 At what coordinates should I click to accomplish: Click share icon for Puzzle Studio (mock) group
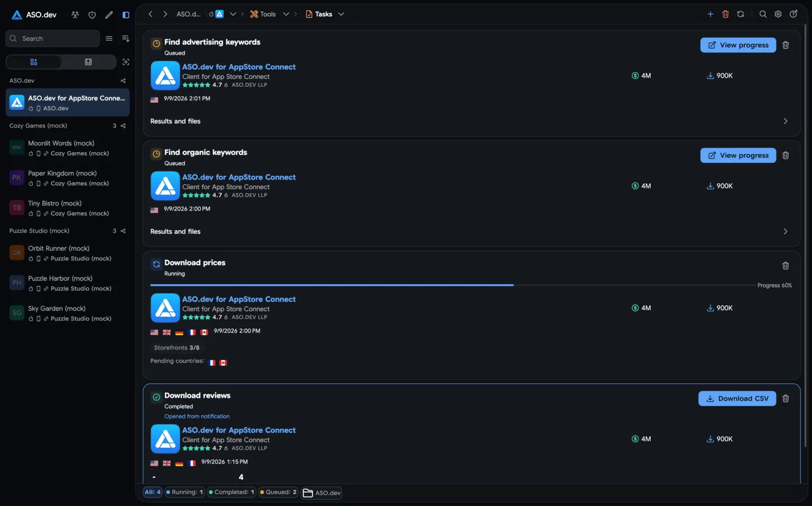123,231
